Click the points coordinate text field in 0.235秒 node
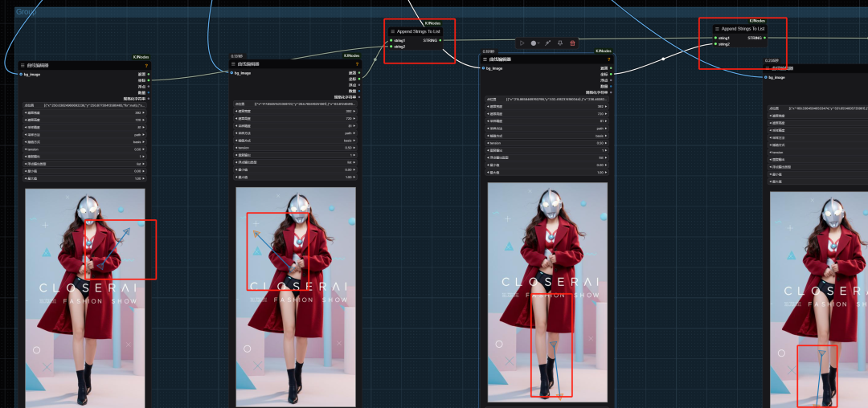 [817, 108]
